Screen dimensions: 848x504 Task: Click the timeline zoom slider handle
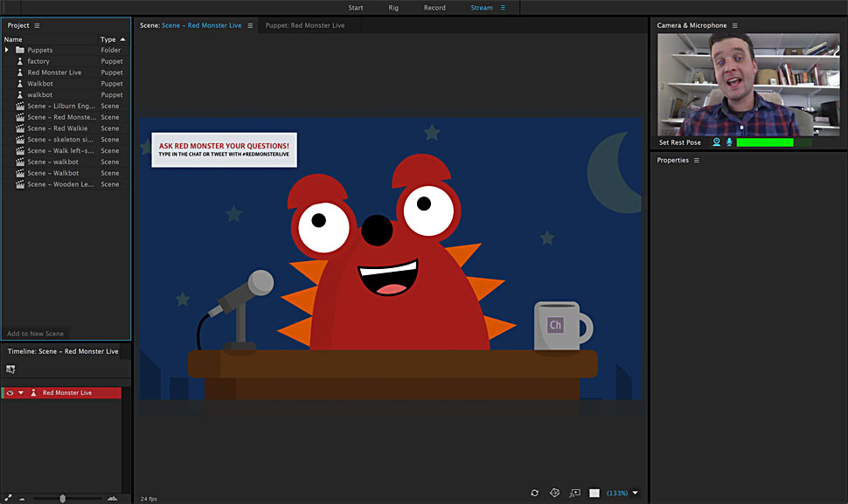(62, 498)
